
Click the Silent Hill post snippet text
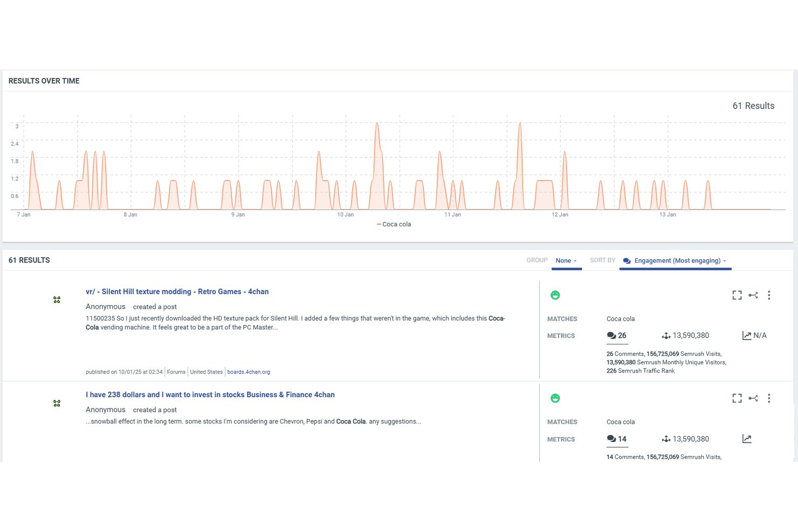point(295,323)
